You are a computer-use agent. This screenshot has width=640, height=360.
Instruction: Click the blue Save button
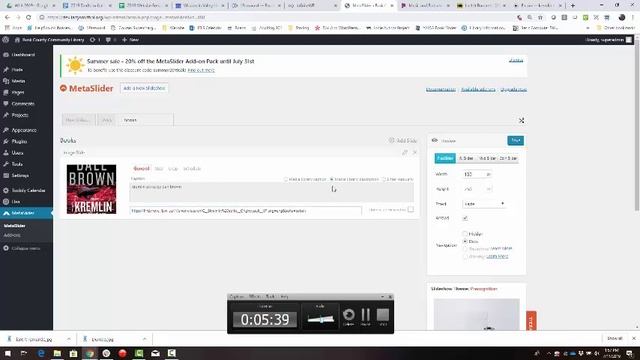coord(516,140)
